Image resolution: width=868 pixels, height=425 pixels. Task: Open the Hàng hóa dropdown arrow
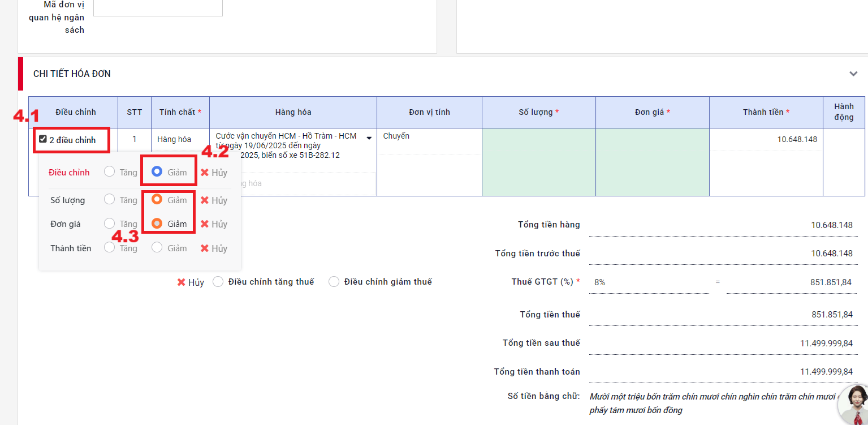tap(369, 138)
